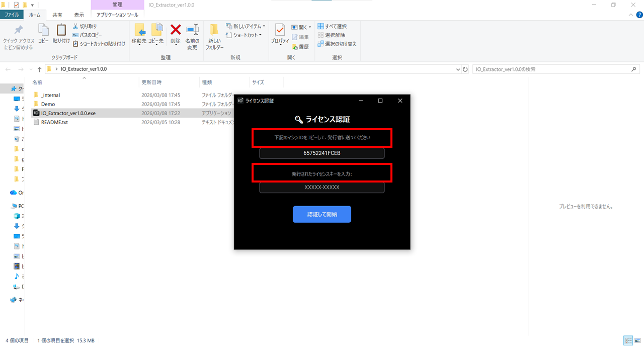Select the machine ID field 65752241FCEB
This screenshot has height=362, width=644.
pyautogui.click(x=322, y=153)
